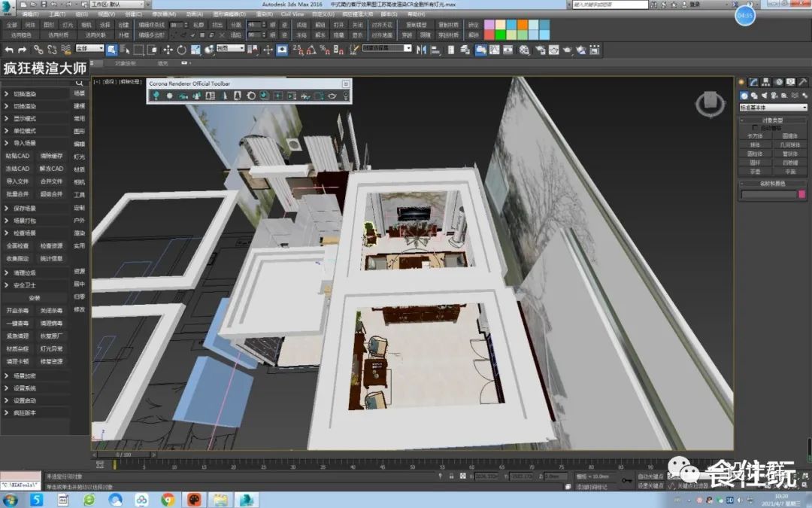Viewport: 812px width, 508px height.
Task: Open the Civil View menu
Action: (x=292, y=14)
